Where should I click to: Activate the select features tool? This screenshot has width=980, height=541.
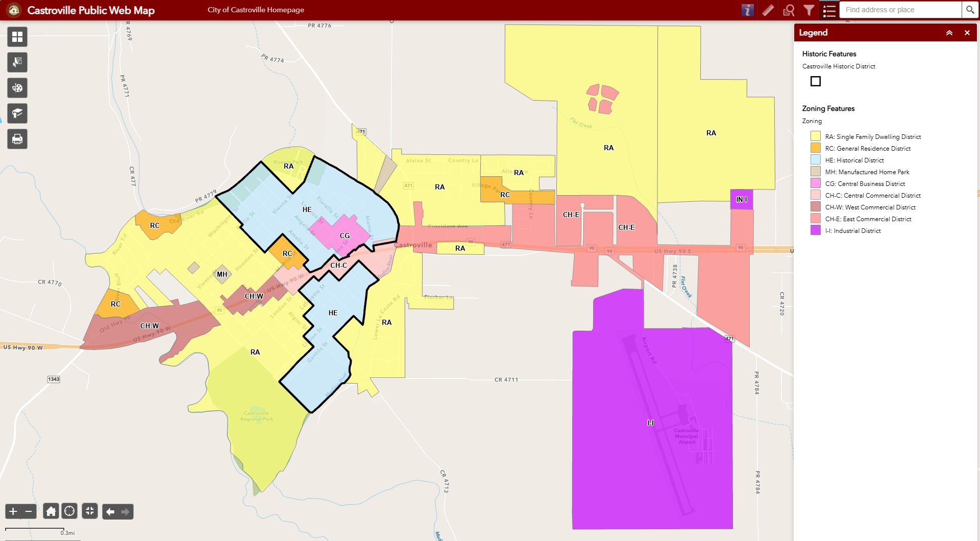17,62
